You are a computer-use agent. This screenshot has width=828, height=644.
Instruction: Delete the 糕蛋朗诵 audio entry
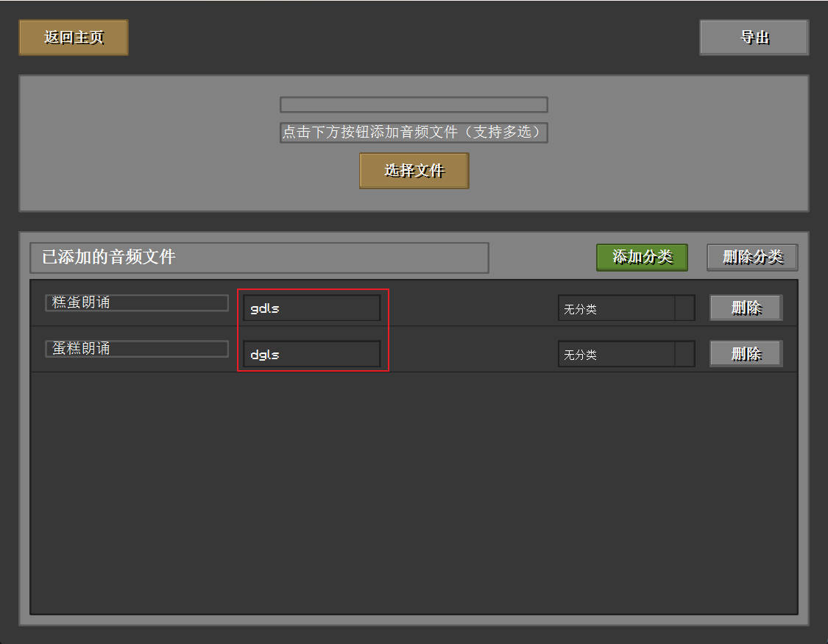[x=745, y=307]
